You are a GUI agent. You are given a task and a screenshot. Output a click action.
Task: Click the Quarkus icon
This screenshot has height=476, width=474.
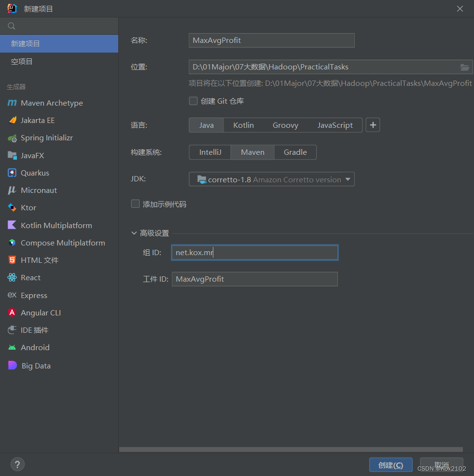[12, 173]
